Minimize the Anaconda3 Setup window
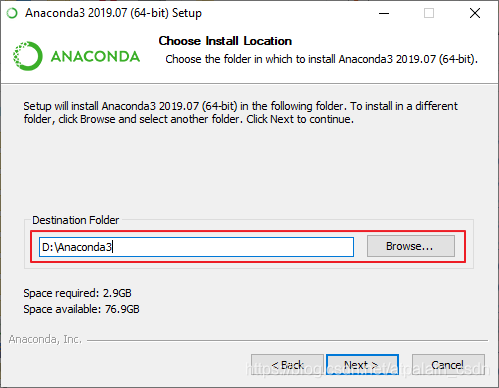The width and height of the screenshot is (499, 388). [384, 13]
